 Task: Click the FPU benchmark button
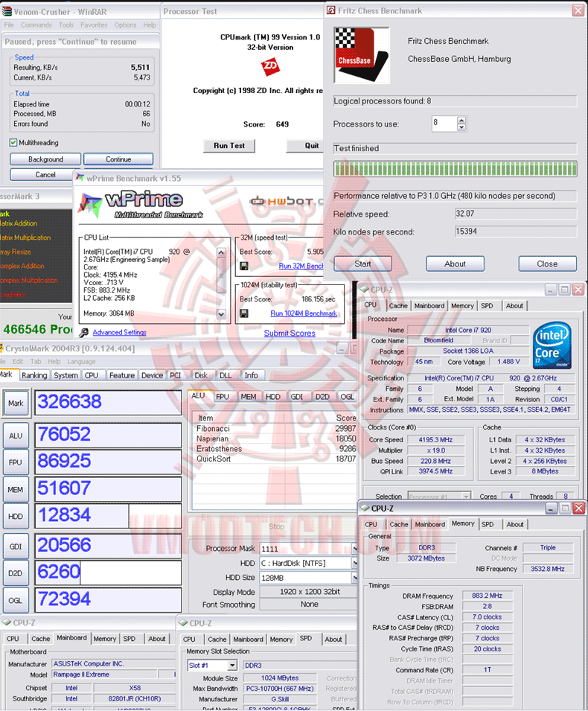[x=16, y=462]
